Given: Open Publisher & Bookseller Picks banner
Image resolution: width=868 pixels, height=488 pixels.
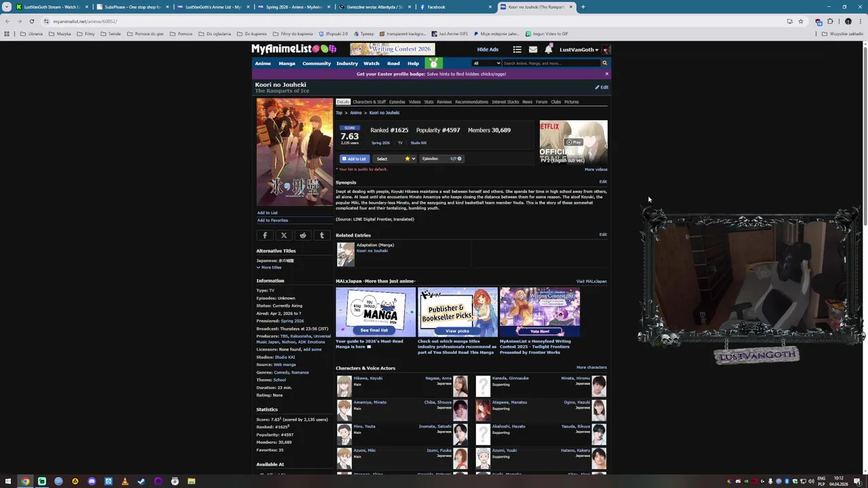Looking at the screenshot, I should [x=458, y=312].
